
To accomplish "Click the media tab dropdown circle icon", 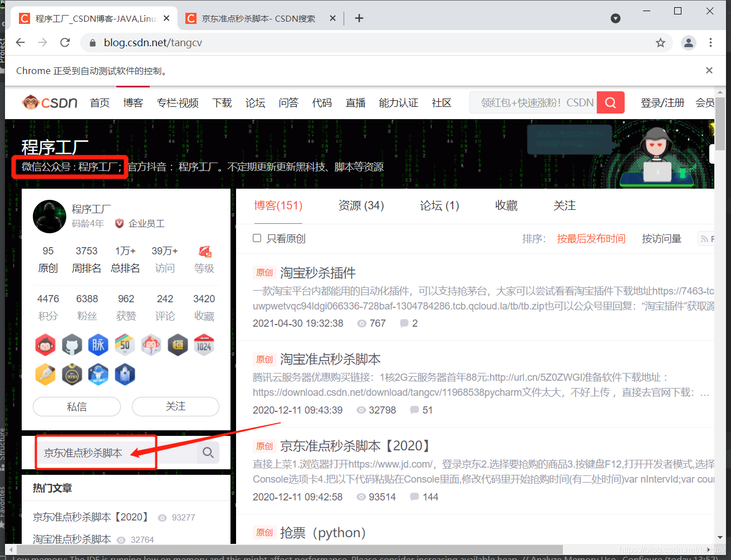I will pyautogui.click(x=616, y=18).
